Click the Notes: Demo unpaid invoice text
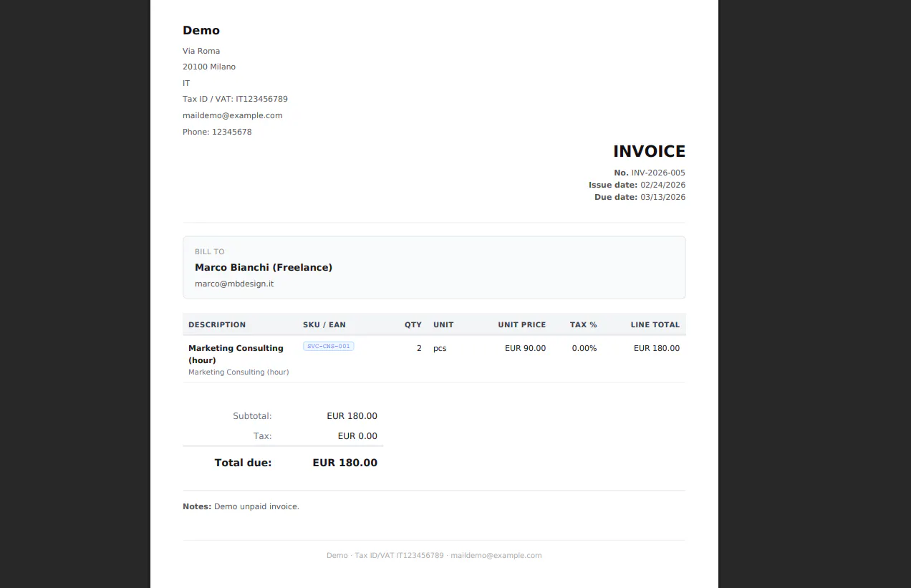 pyautogui.click(x=241, y=506)
